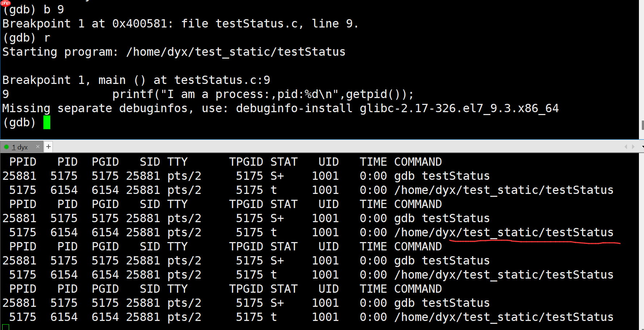Click the left tab-scroll arrow

[x=626, y=147]
